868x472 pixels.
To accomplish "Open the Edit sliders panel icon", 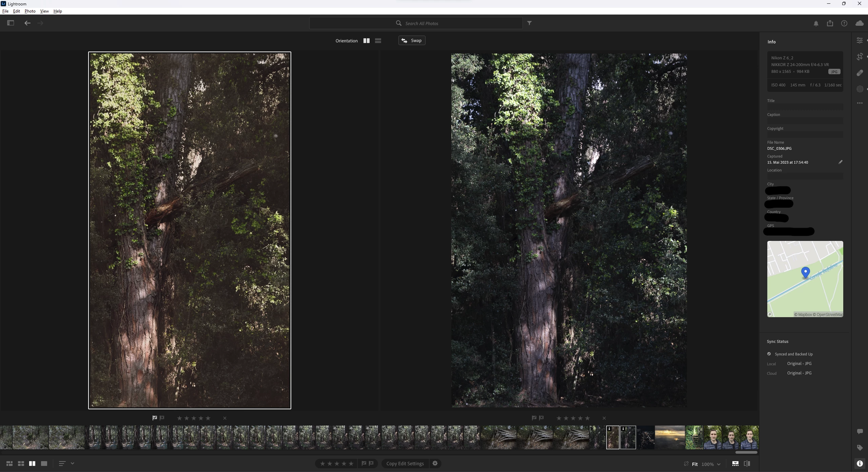I will (x=860, y=41).
